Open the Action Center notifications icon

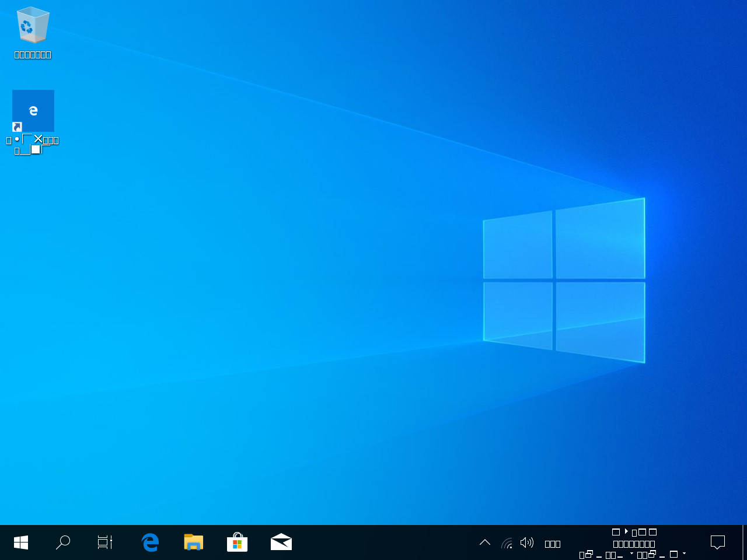tap(718, 542)
